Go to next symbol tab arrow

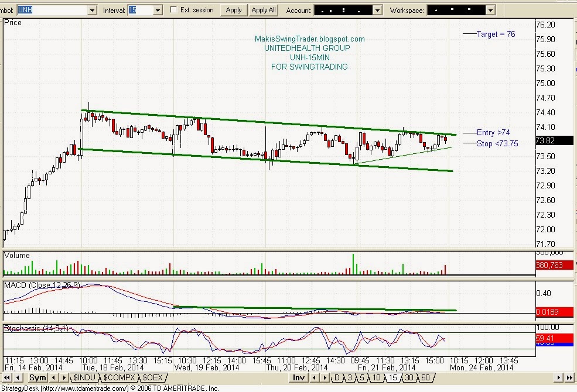(x=64, y=377)
